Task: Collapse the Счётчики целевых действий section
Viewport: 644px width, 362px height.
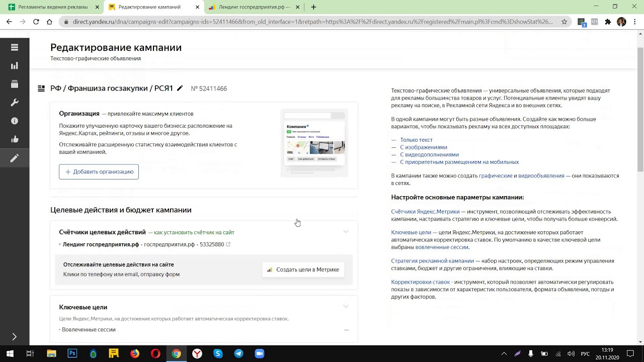Action: coord(346,232)
